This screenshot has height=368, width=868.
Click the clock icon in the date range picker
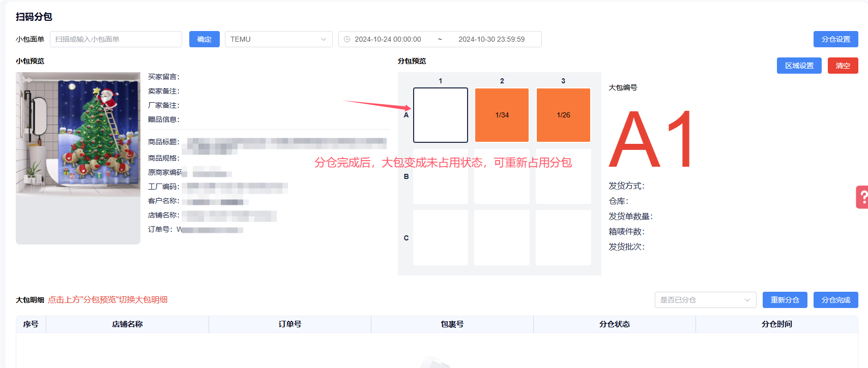tap(347, 39)
